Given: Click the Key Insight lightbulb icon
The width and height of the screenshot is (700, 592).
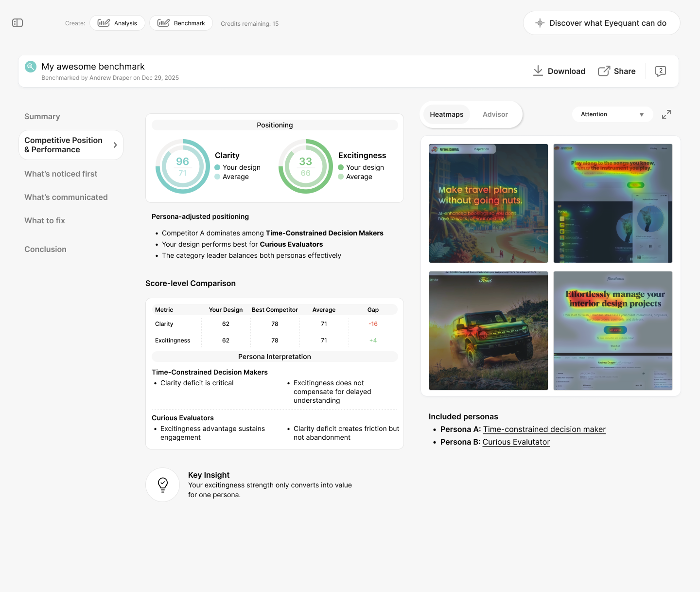Looking at the screenshot, I should 163,484.
